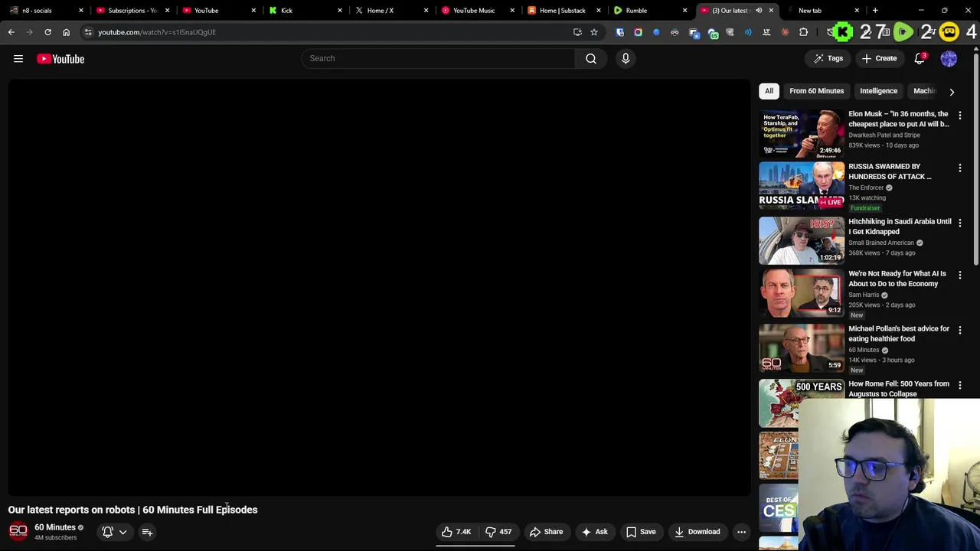Switch to the YouTube Music tab
Image resolution: width=980 pixels, height=551 pixels.
[477, 11]
